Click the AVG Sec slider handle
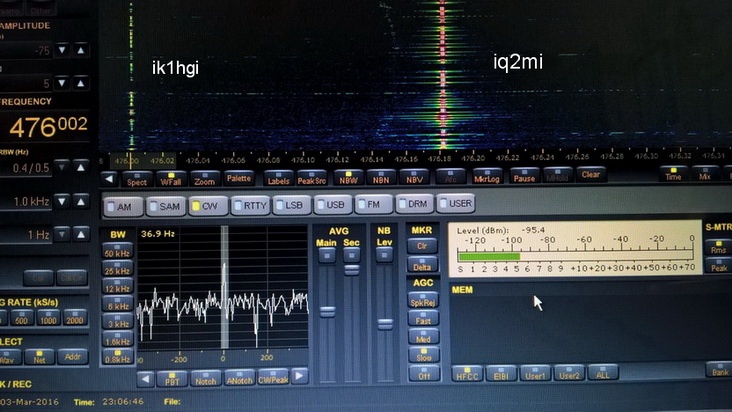This screenshot has width=732, height=412. coord(352,270)
